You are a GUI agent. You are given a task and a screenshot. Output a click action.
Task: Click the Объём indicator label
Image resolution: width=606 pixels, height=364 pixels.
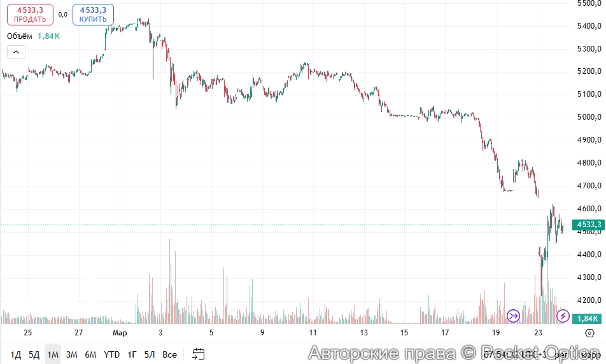[20, 36]
